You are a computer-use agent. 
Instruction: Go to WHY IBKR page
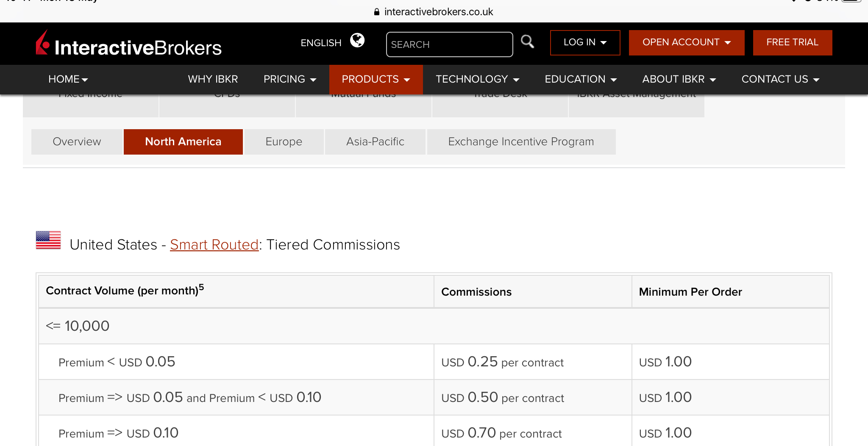click(213, 79)
